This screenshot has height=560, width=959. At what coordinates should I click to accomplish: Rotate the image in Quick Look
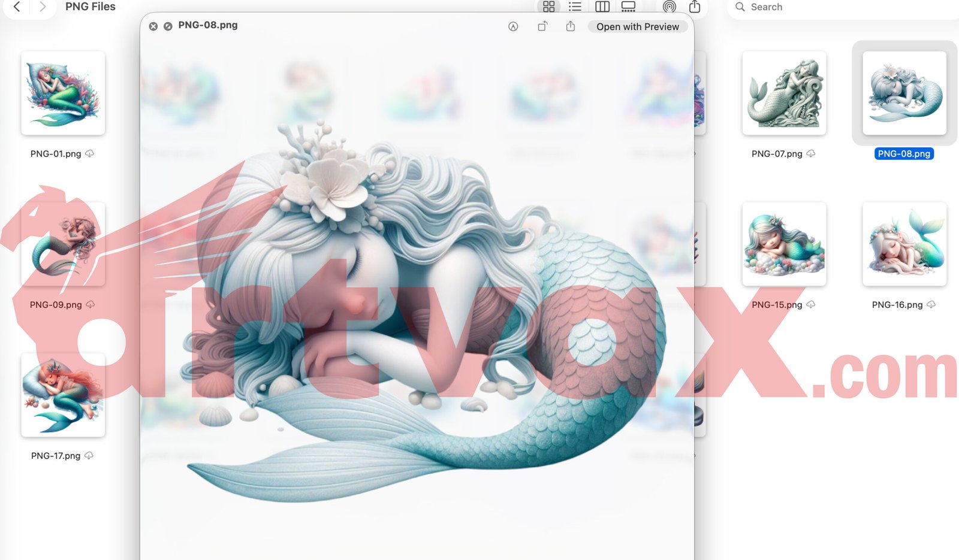pos(542,26)
